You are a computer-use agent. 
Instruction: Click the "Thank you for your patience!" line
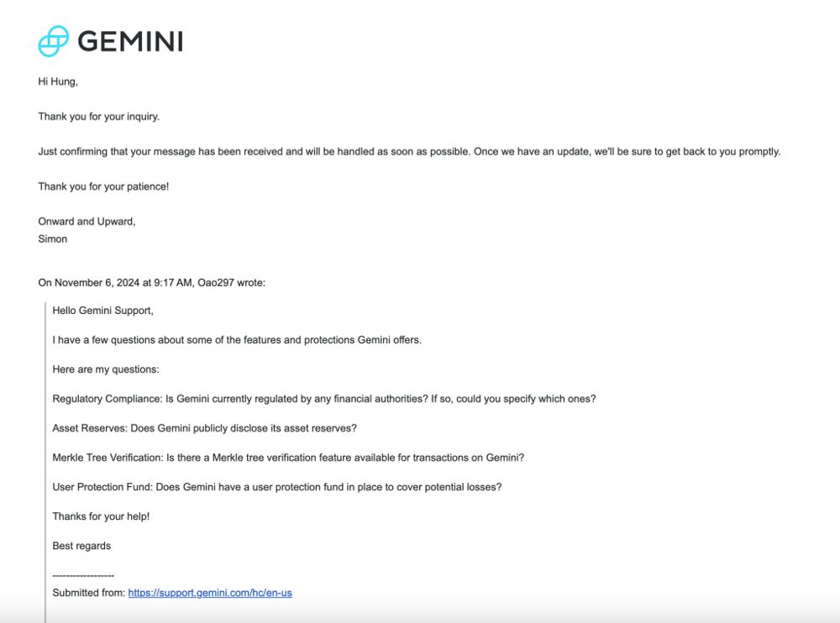(103, 186)
